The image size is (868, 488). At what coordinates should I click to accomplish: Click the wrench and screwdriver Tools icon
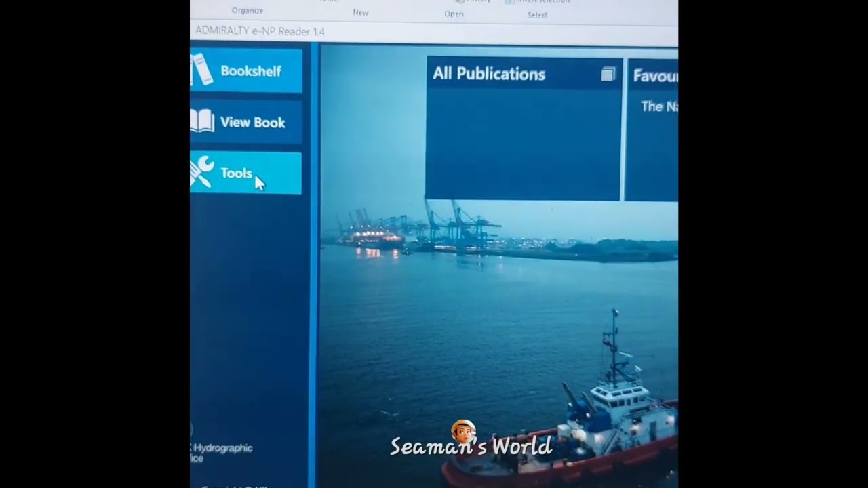tap(201, 172)
